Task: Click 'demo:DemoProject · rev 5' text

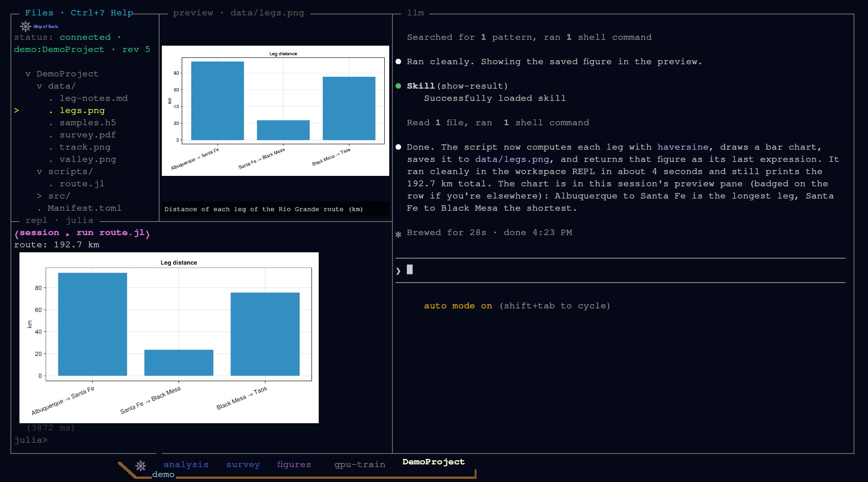Action: click(82, 49)
